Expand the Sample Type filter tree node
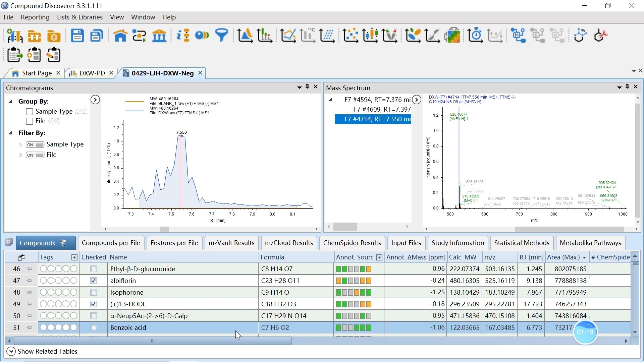 [20, 144]
